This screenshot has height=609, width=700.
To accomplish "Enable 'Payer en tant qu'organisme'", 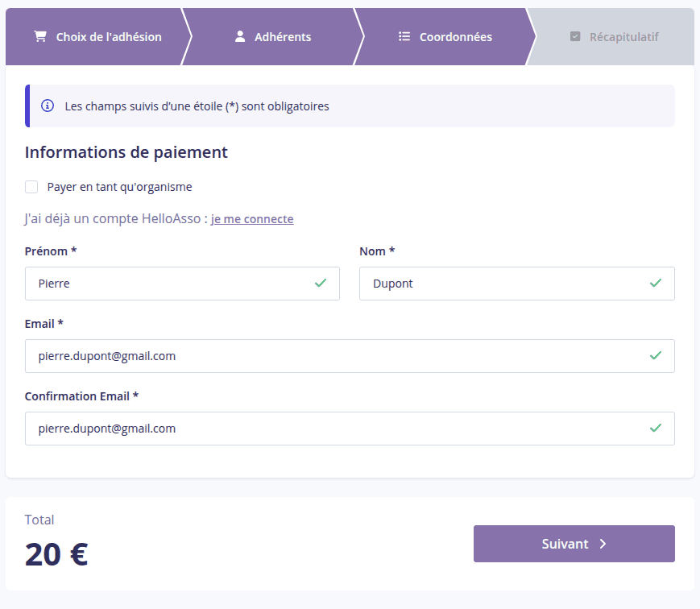I will tap(31, 186).
